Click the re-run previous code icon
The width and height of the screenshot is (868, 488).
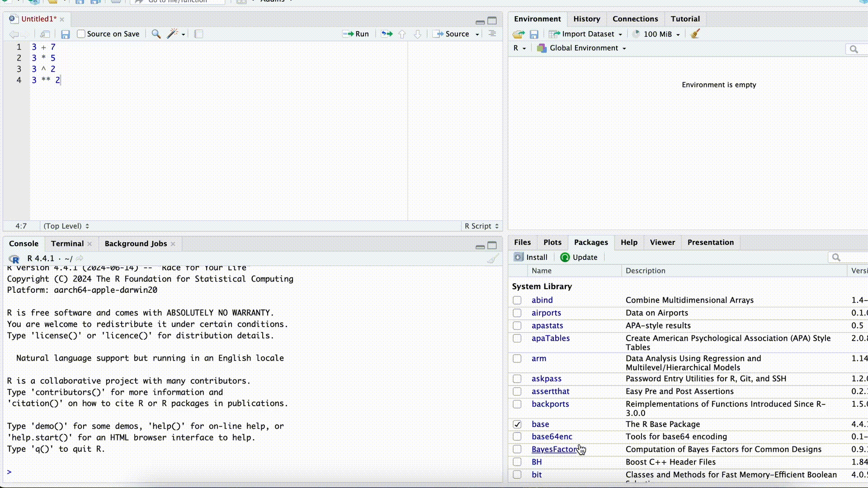point(387,34)
